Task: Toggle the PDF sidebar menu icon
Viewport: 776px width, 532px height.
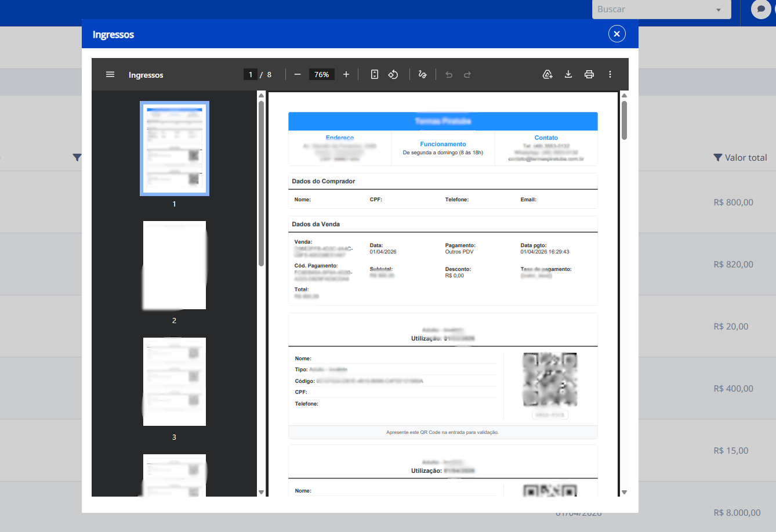Action: click(x=110, y=74)
